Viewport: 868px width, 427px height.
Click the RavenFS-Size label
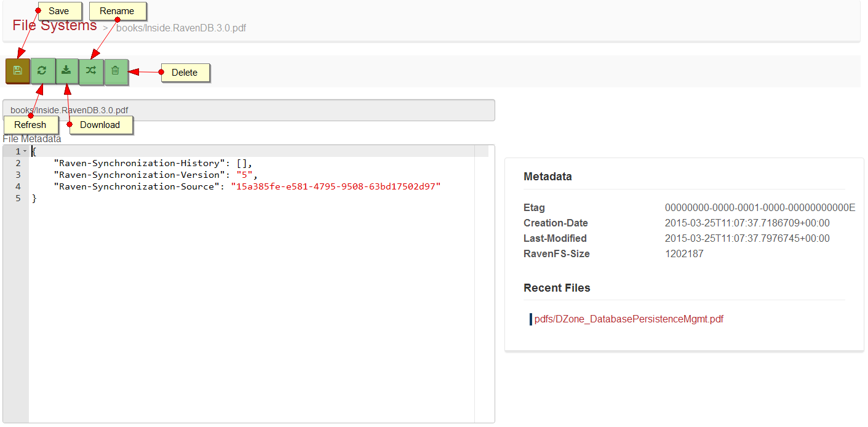tap(556, 254)
